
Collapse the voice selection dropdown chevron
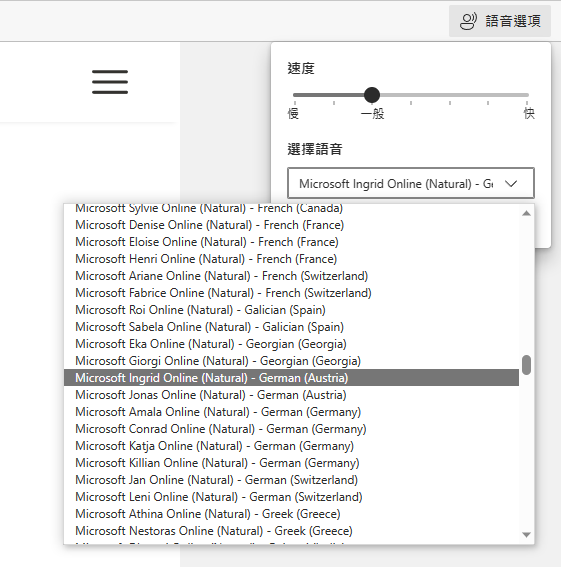(511, 184)
